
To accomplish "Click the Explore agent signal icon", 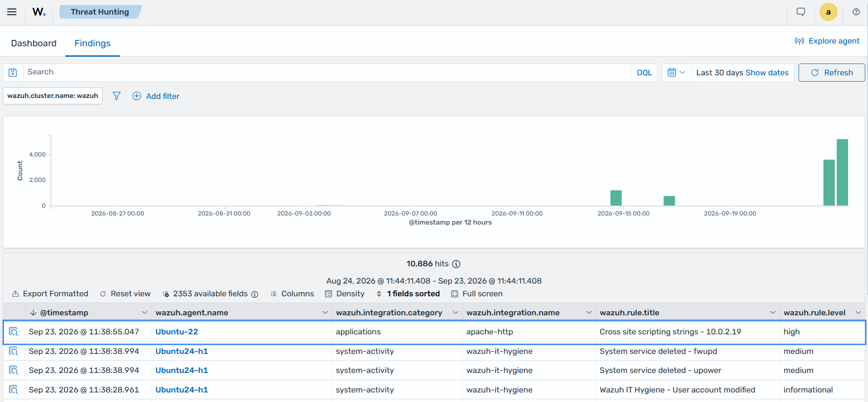I will point(799,41).
